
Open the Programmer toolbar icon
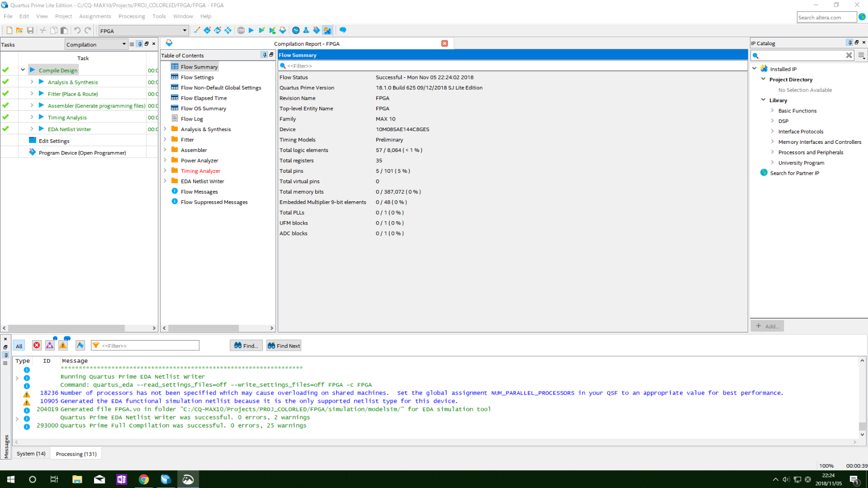(x=316, y=30)
